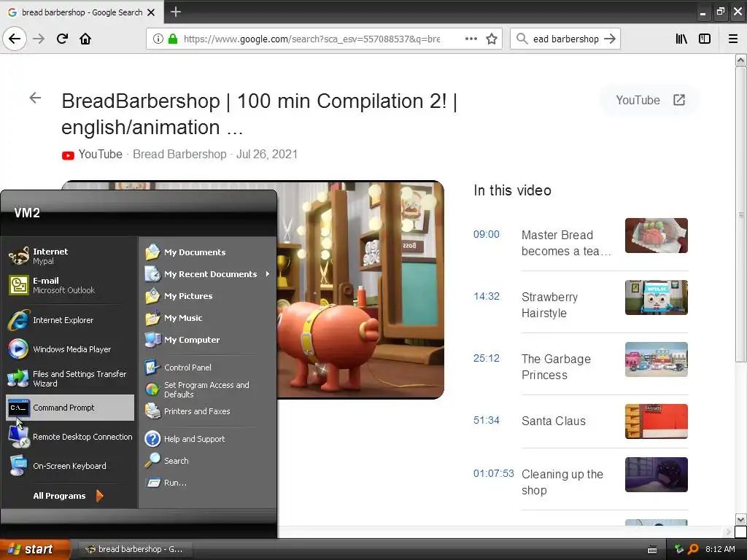747x560 pixels.
Task: Click the browser forward arrow
Action: (x=39, y=39)
